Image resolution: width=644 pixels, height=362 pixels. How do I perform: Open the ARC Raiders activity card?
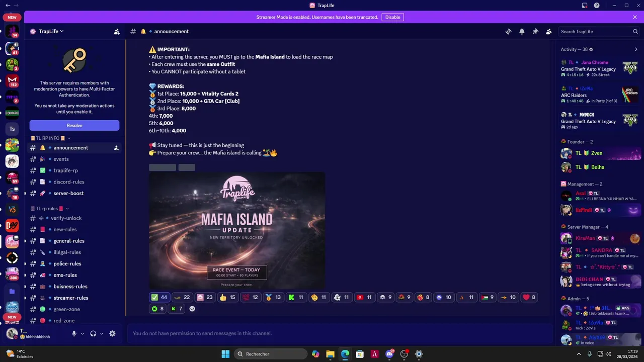600,95
